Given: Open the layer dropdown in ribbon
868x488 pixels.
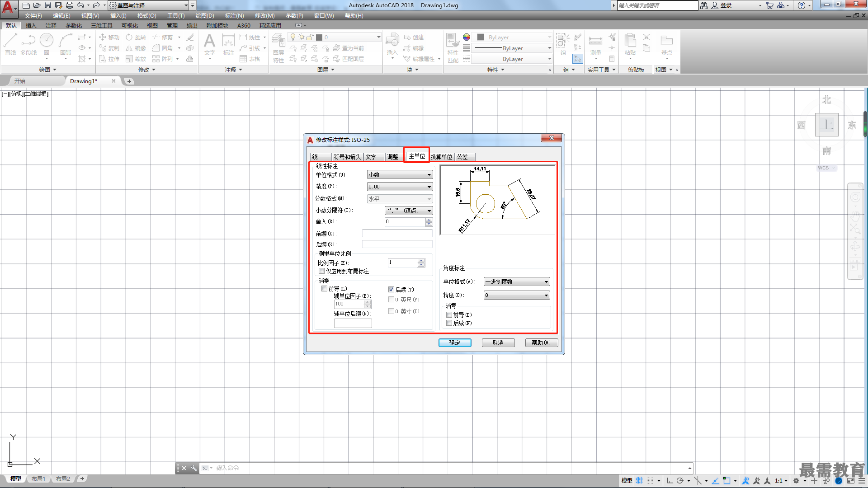Looking at the screenshot, I should click(335, 37).
